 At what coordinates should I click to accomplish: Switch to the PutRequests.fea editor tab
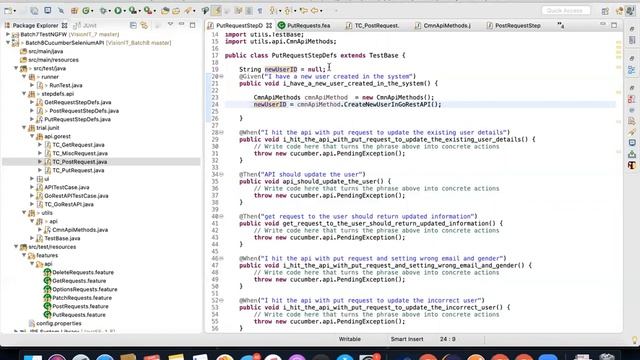coord(304,25)
